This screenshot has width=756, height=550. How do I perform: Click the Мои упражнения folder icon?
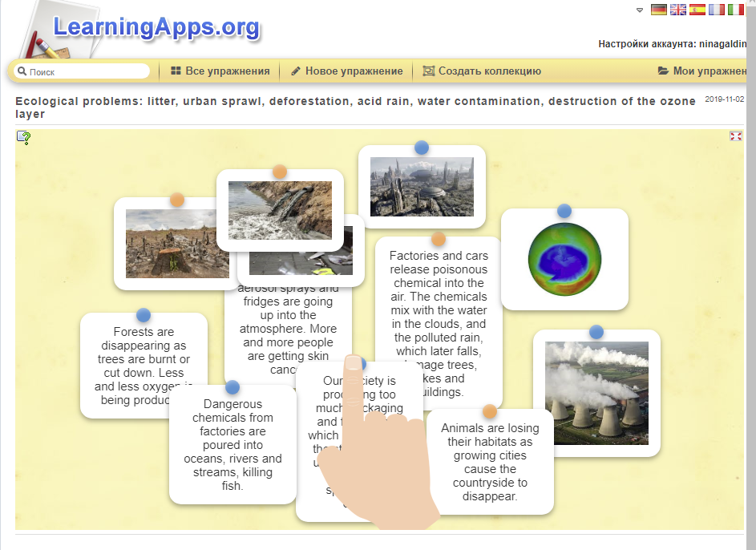pyautogui.click(x=664, y=71)
